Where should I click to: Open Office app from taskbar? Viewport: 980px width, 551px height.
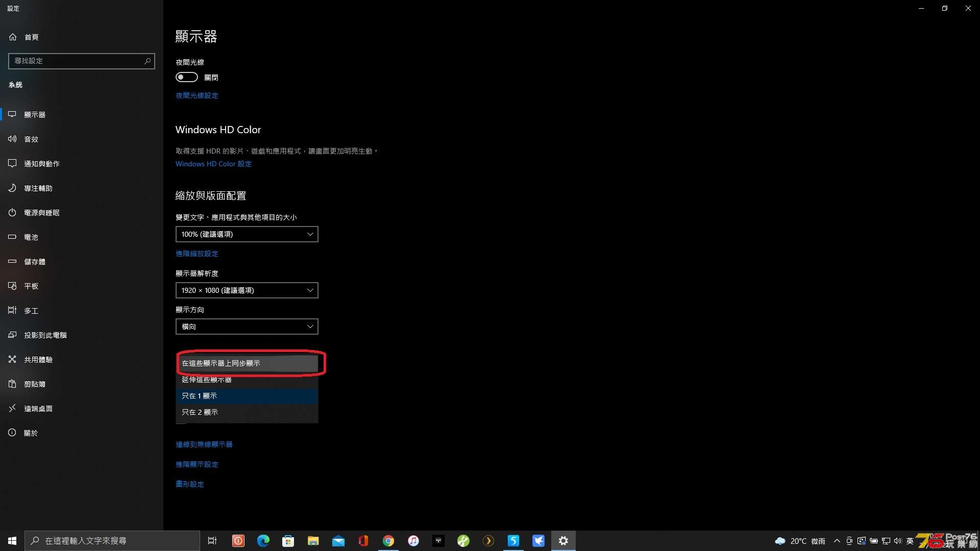pos(363,541)
